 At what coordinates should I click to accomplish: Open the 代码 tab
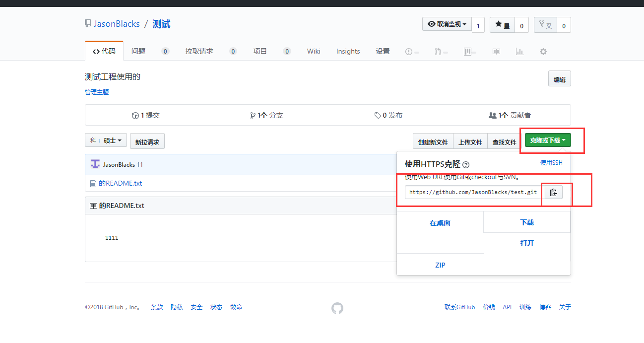[104, 51]
